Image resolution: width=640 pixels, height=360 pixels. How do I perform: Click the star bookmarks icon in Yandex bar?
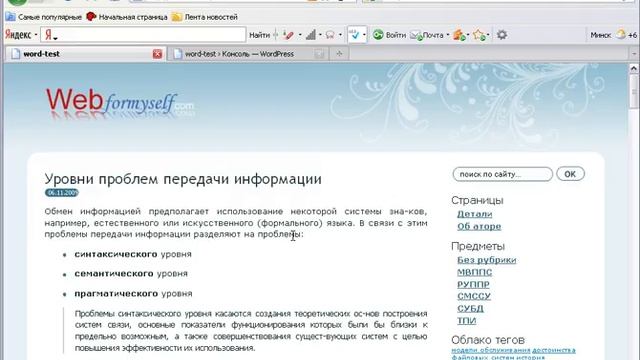pos(479,36)
